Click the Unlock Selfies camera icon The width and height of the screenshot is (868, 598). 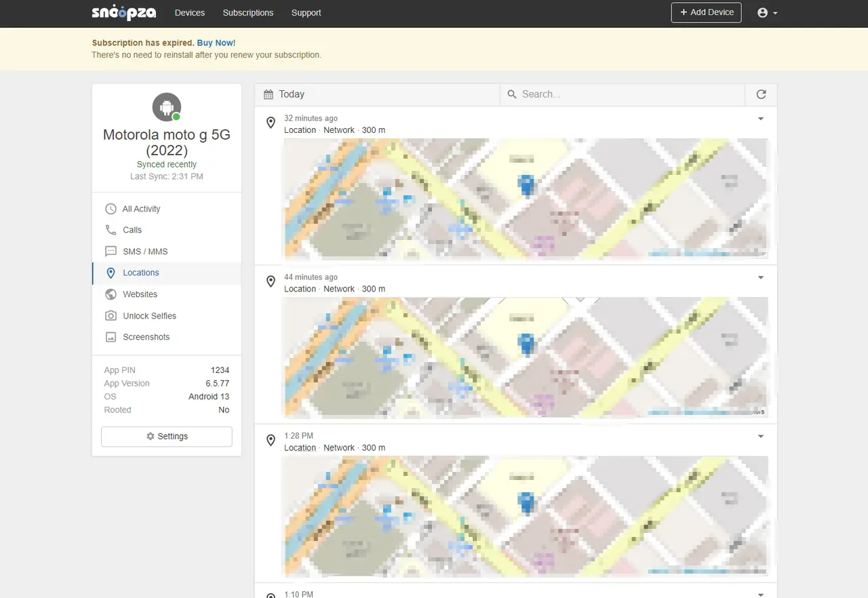(x=111, y=316)
